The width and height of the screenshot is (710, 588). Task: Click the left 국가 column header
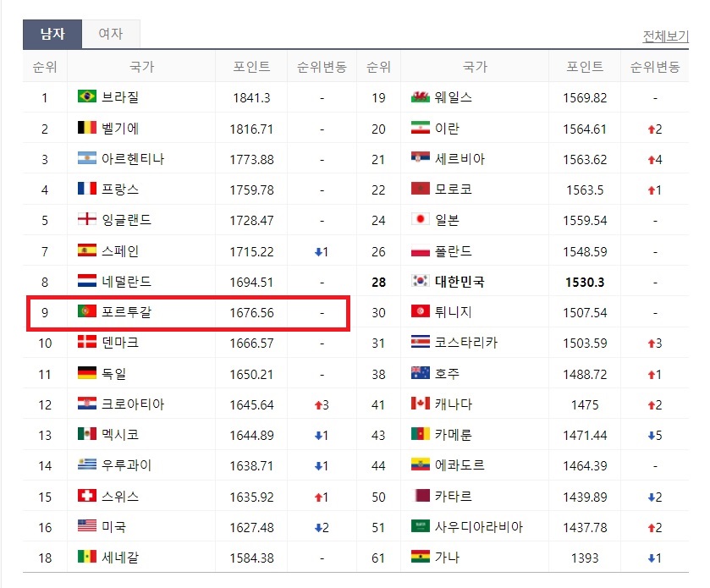[141, 67]
